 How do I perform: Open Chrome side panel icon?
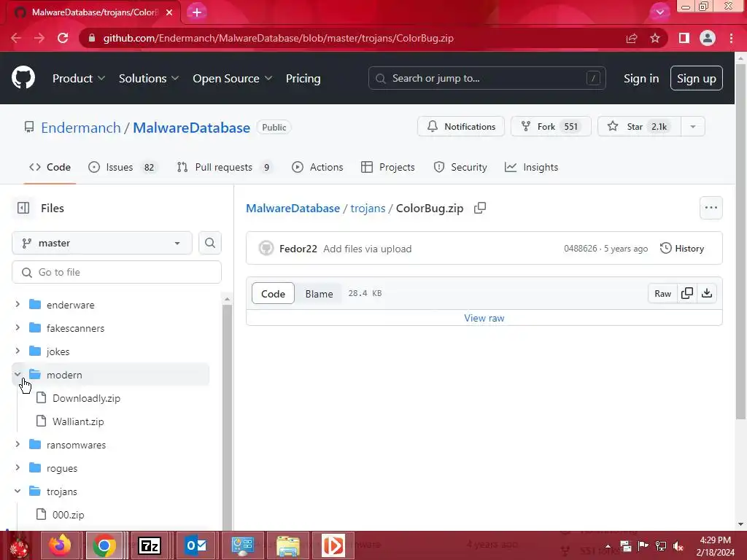[684, 38]
